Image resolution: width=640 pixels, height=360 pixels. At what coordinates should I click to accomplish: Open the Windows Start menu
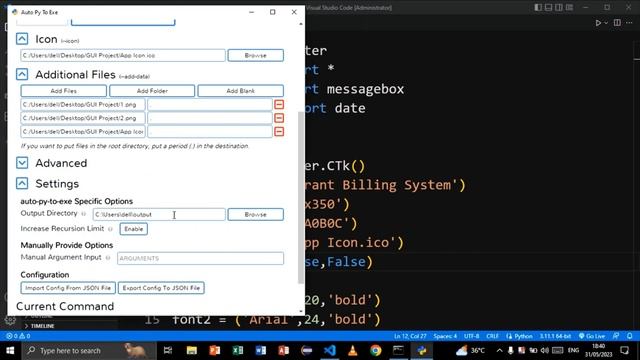10,350
